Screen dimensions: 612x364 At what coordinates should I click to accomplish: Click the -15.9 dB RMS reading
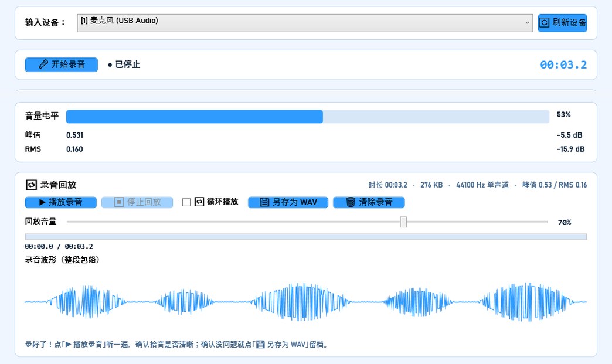pos(570,149)
